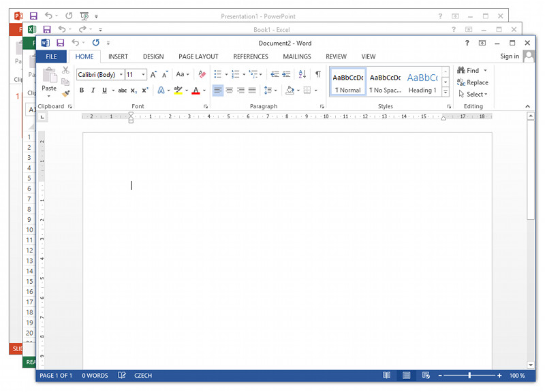Click the Borders grid icon

[307, 91]
